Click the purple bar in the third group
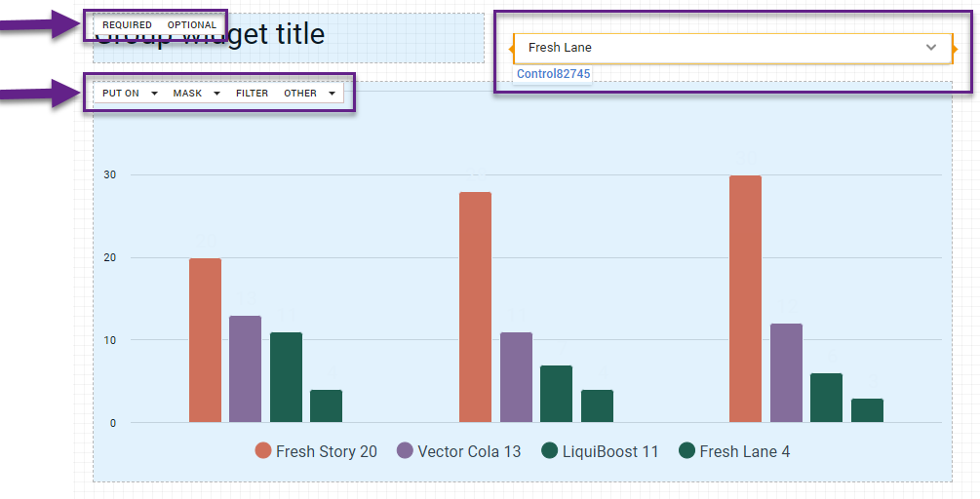The height and width of the screenshot is (499, 980). point(786,372)
